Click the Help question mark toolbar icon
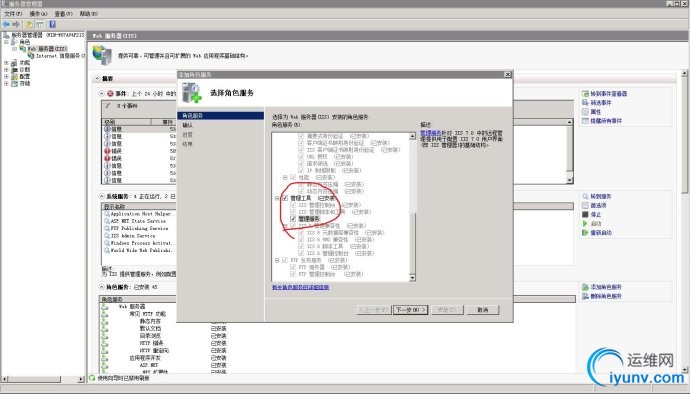 [52, 24]
